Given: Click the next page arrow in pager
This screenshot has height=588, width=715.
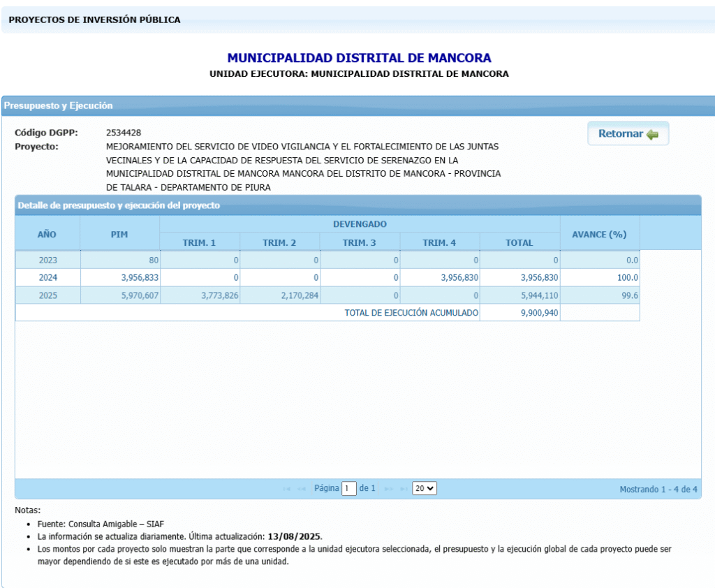Looking at the screenshot, I should point(389,489).
